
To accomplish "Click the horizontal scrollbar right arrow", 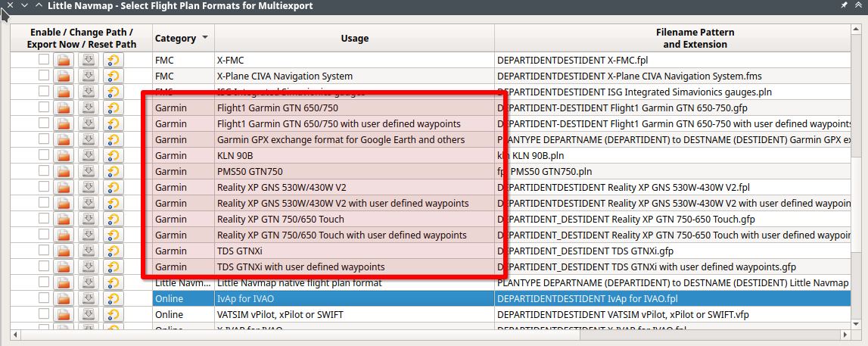I will [x=845, y=335].
